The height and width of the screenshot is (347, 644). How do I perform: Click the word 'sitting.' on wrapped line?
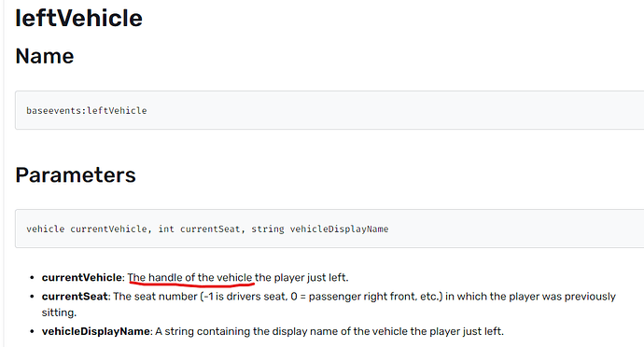point(59,312)
